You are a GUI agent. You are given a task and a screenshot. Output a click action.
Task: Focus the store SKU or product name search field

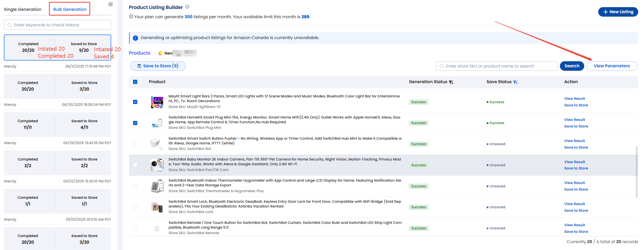[496, 66]
